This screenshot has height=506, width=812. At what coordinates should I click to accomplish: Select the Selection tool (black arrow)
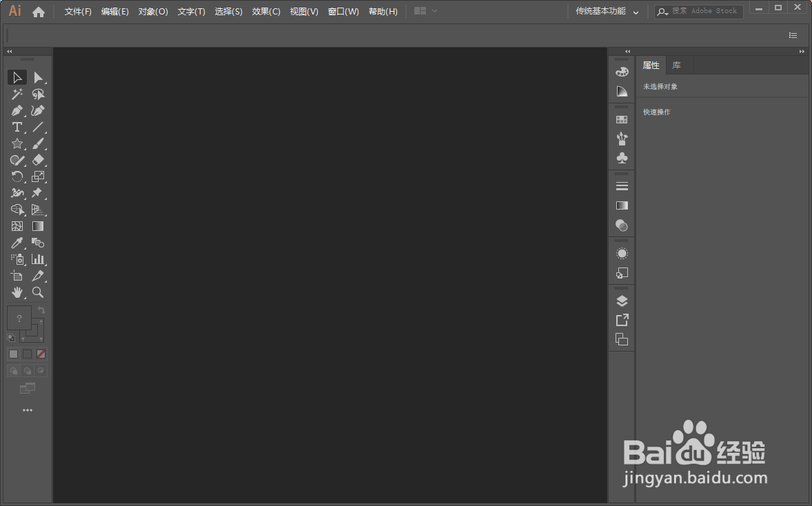click(17, 78)
